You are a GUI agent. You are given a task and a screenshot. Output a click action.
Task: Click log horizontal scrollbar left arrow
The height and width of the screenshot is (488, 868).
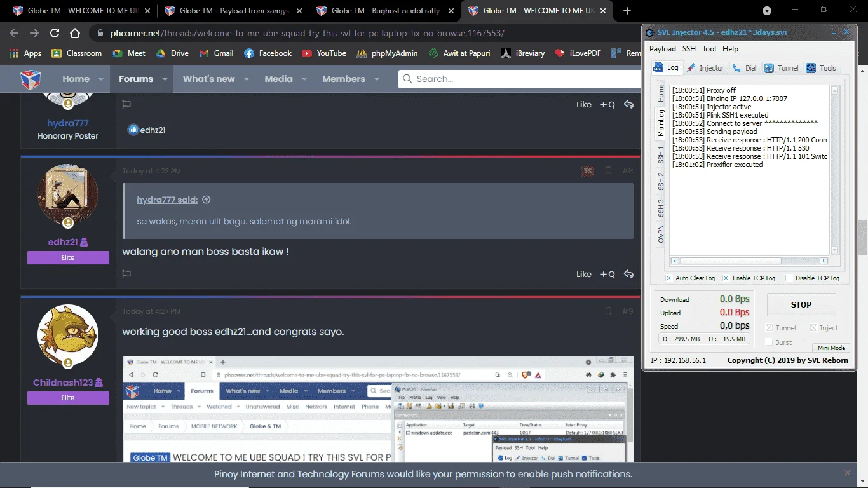point(675,261)
